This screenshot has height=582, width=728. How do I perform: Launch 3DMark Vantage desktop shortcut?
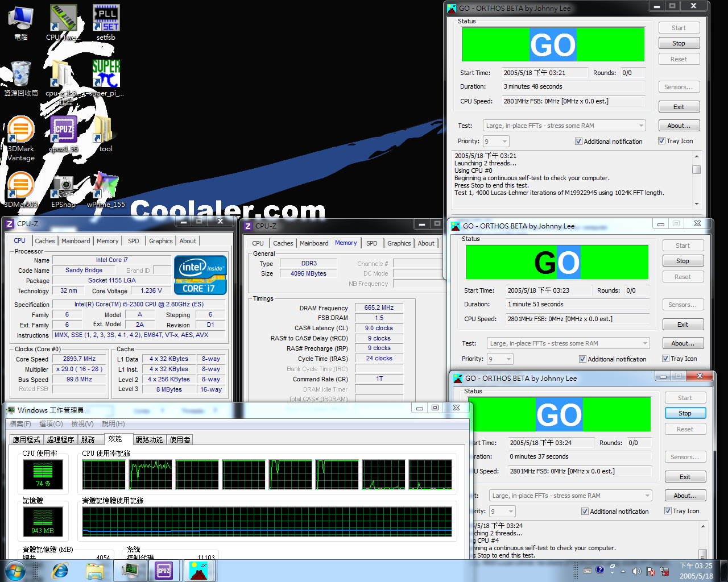coord(21,139)
